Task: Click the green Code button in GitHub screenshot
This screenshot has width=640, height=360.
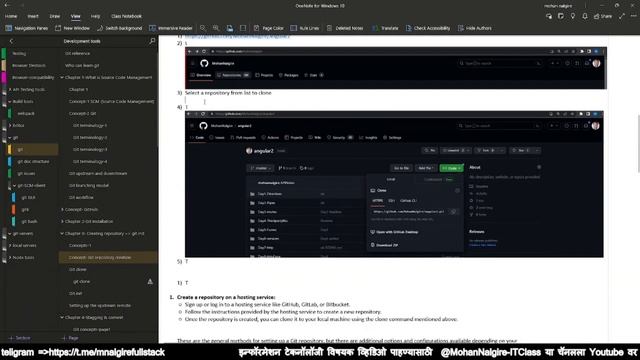Action: [x=451, y=168]
